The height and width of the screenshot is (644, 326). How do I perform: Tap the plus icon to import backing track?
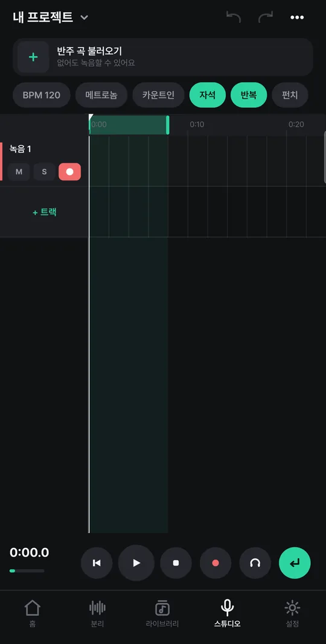click(x=33, y=57)
